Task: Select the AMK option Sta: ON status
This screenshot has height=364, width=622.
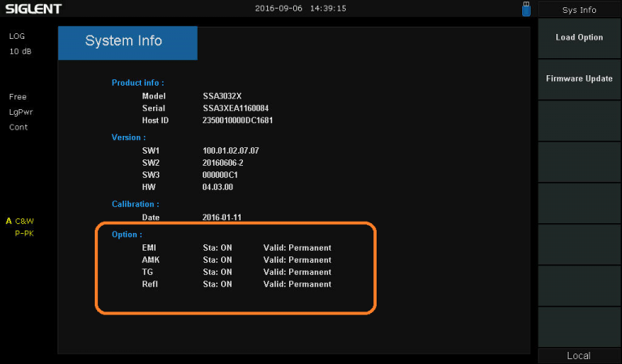Action: pyautogui.click(x=217, y=260)
